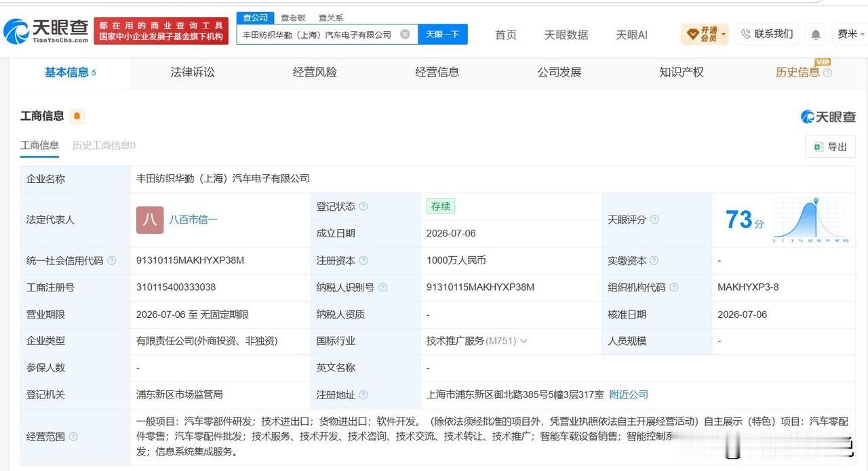
Task: Switch to 查老板 search tab
Action: coord(293,18)
